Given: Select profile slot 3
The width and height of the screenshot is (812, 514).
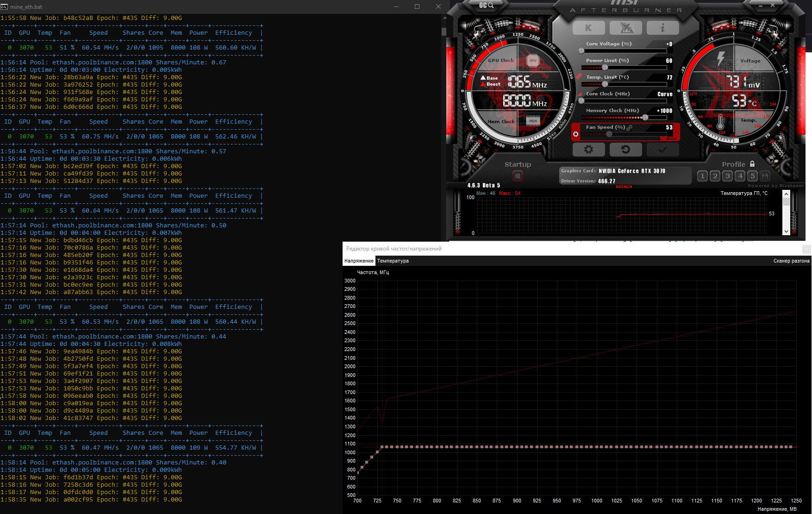Looking at the screenshot, I should coord(728,176).
